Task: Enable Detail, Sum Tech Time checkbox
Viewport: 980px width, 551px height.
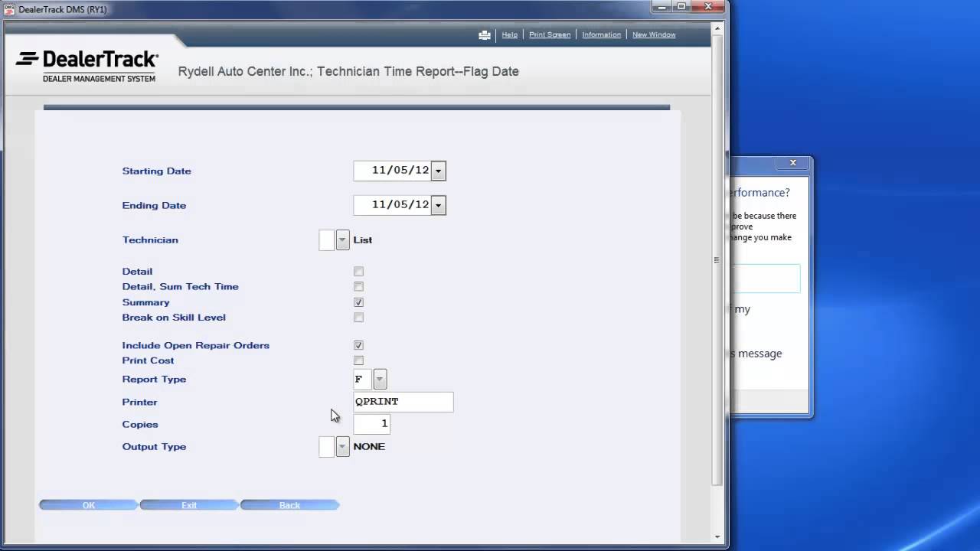Action: tap(358, 287)
